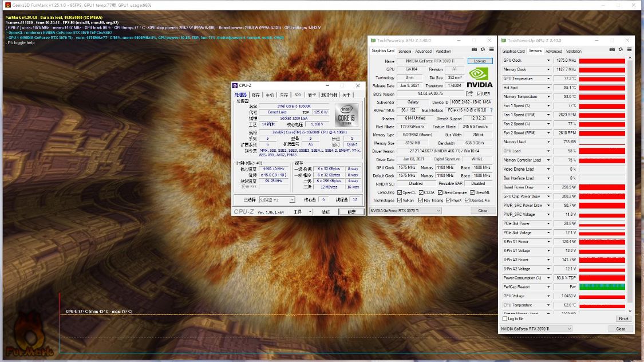644x362 pixels.
Task: Click the CPU-Z title bar icon
Action: 235,85
